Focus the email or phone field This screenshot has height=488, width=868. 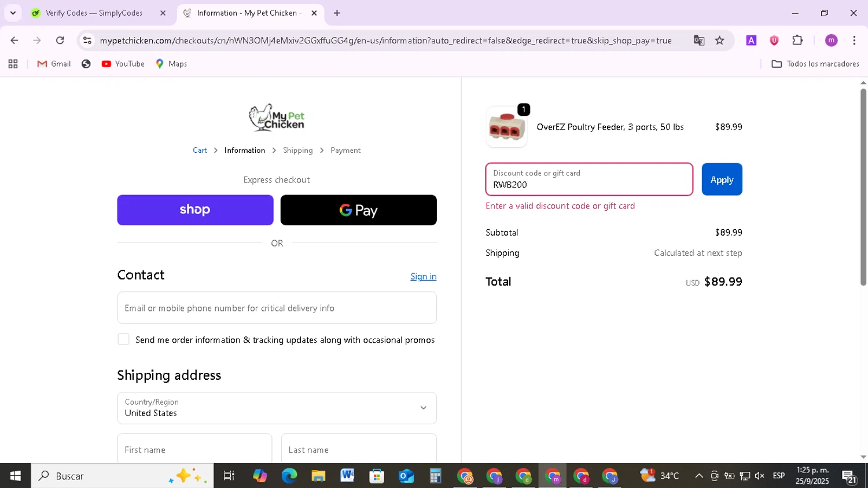(277, 308)
